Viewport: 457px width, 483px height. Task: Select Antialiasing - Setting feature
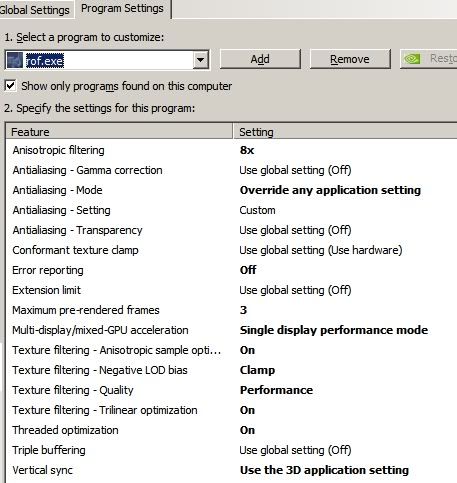pos(61,210)
